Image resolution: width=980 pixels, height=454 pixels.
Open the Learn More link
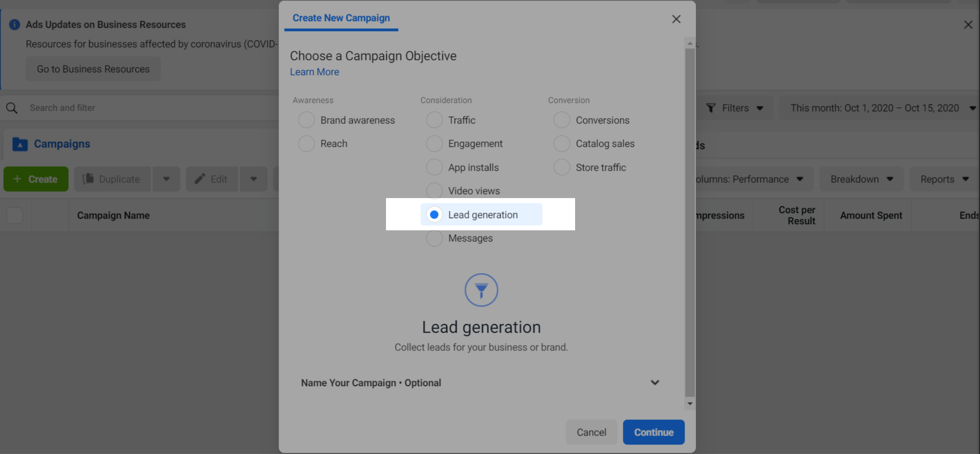(314, 72)
